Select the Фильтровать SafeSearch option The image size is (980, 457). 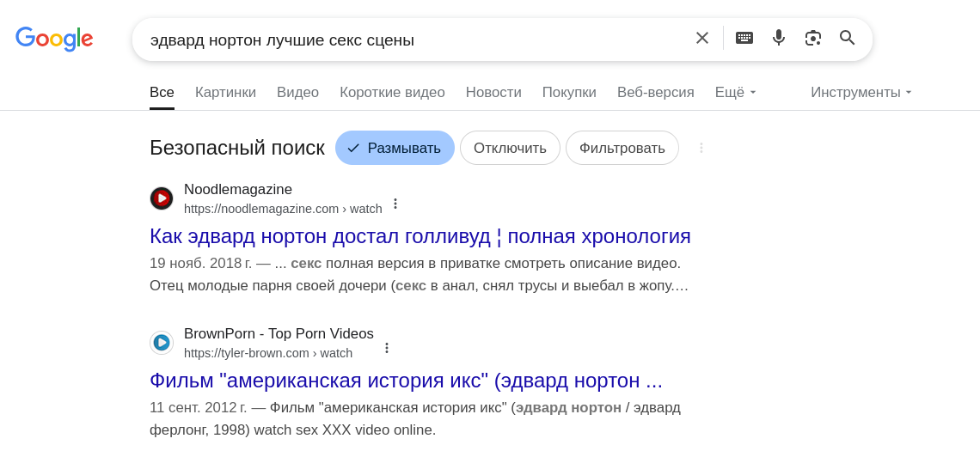(622, 148)
